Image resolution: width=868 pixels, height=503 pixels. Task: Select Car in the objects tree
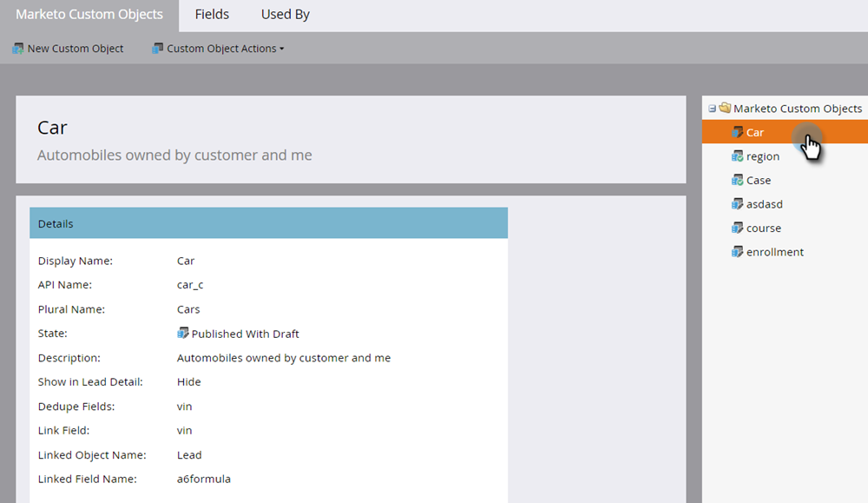[755, 132]
